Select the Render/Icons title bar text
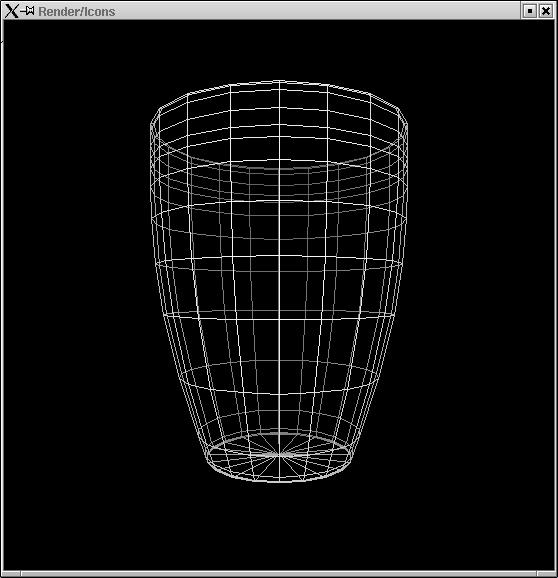558x578 pixels. point(77,11)
